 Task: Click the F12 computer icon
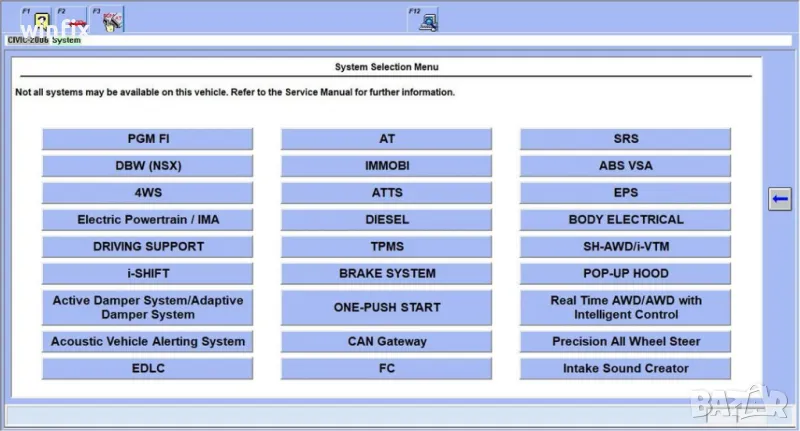(x=427, y=20)
